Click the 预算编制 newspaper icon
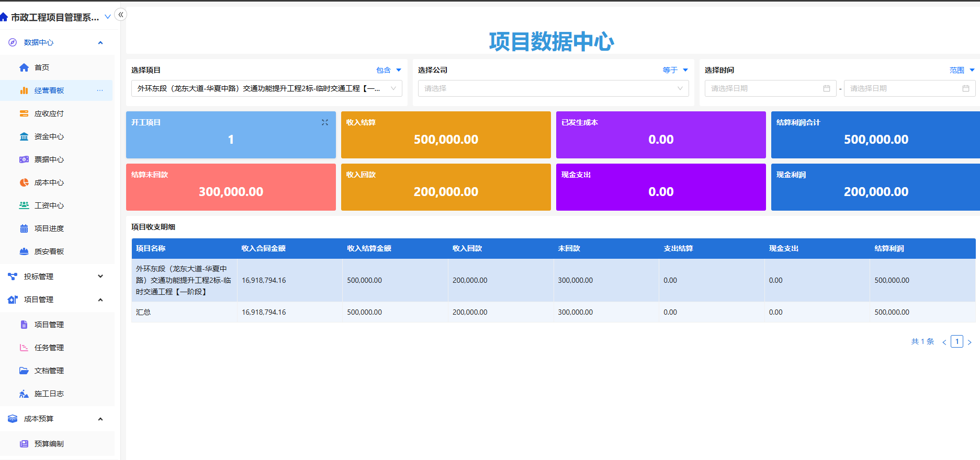 (24, 444)
